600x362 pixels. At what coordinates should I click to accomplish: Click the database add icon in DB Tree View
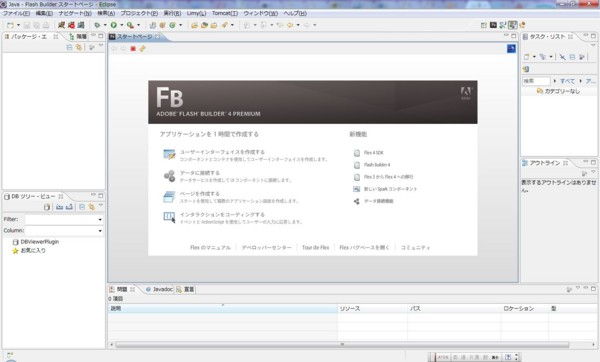[47, 207]
